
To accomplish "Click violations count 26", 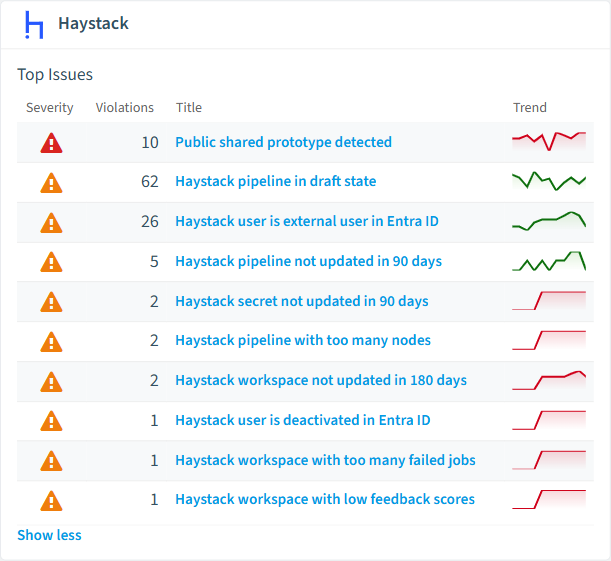I will click(150, 222).
